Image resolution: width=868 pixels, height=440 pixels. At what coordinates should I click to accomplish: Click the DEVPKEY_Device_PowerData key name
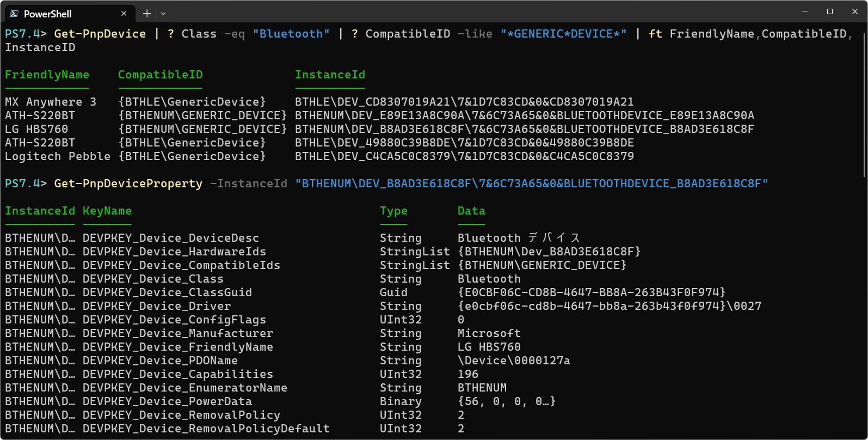[167, 401]
